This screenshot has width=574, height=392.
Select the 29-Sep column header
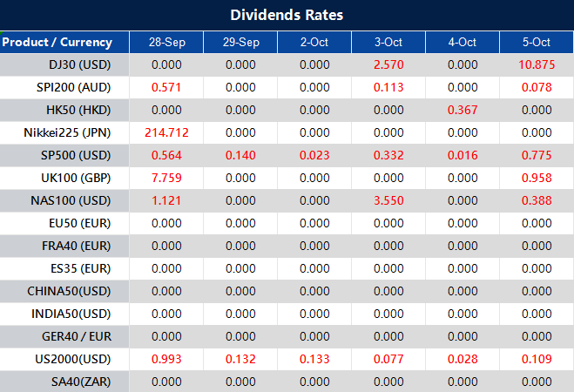point(240,42)
